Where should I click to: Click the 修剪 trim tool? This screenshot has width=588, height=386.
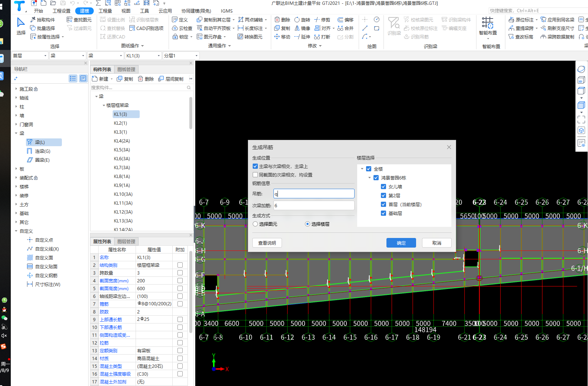point(322,20)
